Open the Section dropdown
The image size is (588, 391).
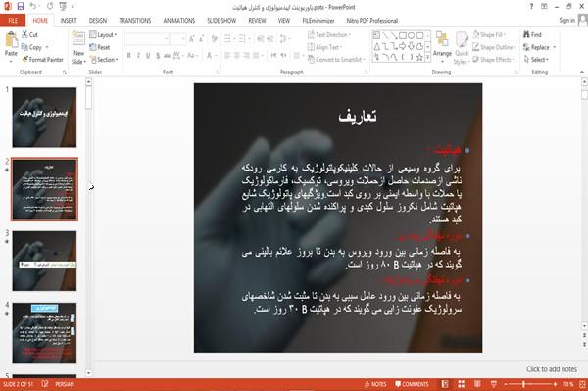(x=104, y=59)
